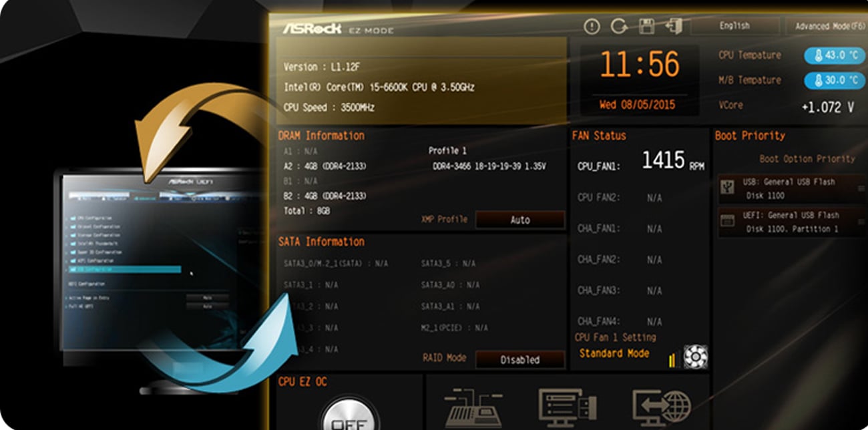868x430 pixels.
Task: Click the SATA3_5 : N/A entry
Action: [x=448, y=264]
